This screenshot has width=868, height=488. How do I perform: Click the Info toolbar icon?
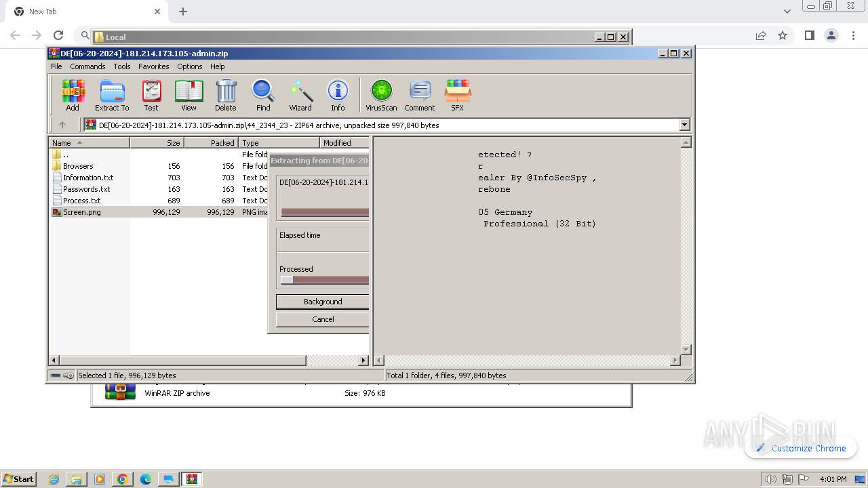click(338, 95)
